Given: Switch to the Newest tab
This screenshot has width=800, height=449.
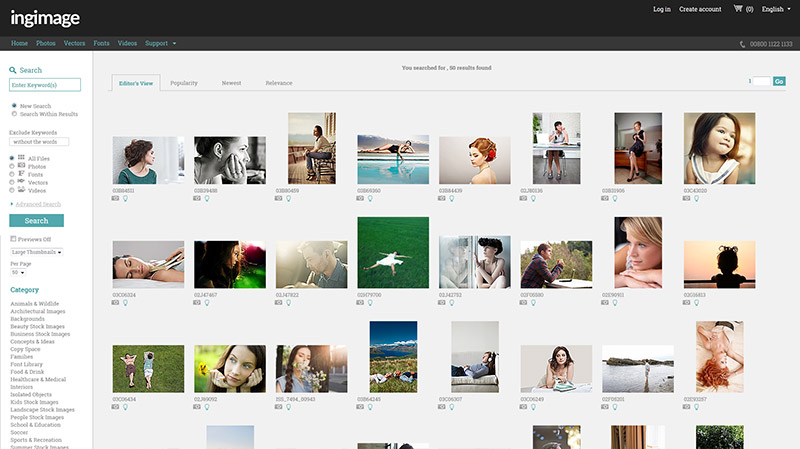Looking at the screenshot, I should (x=231, y=83).
